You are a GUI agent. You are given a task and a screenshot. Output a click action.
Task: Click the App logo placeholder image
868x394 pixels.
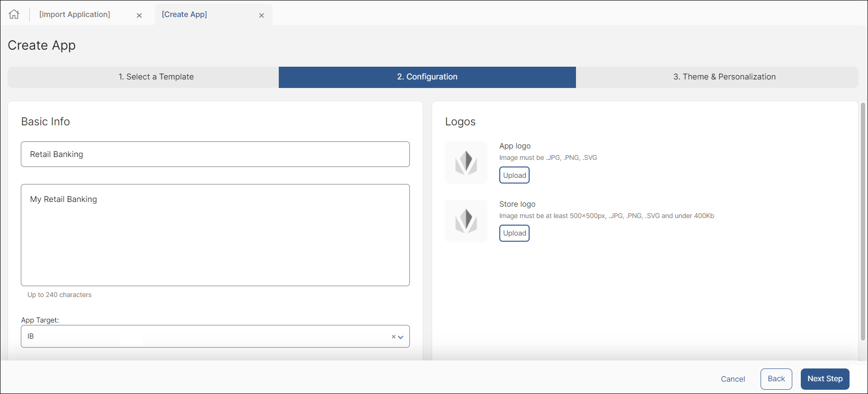[x=466, y=162]
